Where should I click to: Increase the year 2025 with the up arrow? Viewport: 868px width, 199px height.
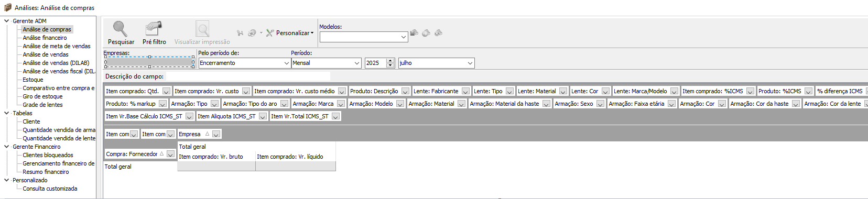tap(390, 60)
